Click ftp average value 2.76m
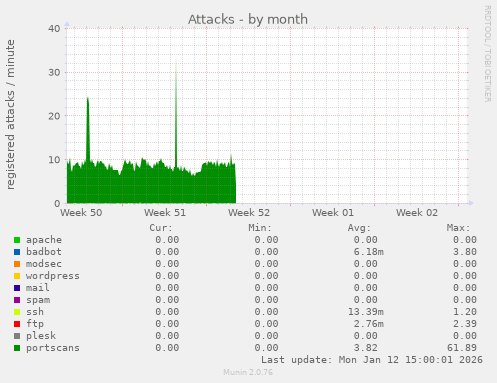497x383 pixels. 369,324
